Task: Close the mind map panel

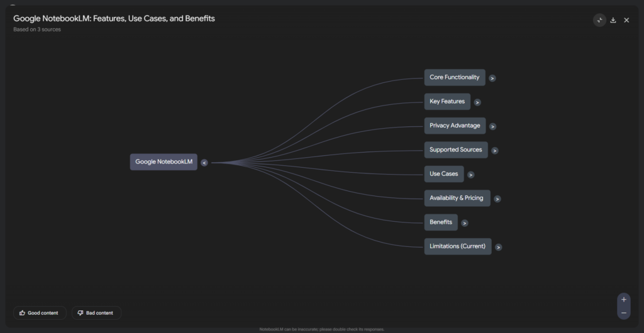Action: [x=626, y=20]
